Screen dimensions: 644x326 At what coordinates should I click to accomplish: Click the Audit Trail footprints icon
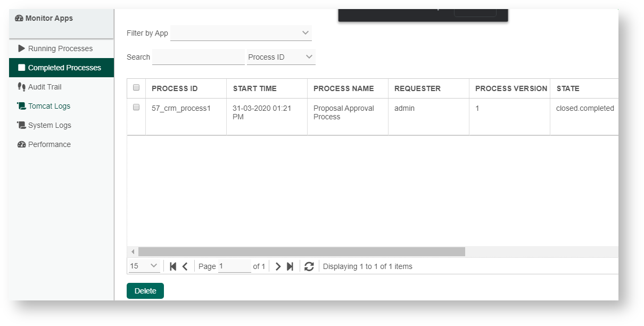tap(22, 87)
